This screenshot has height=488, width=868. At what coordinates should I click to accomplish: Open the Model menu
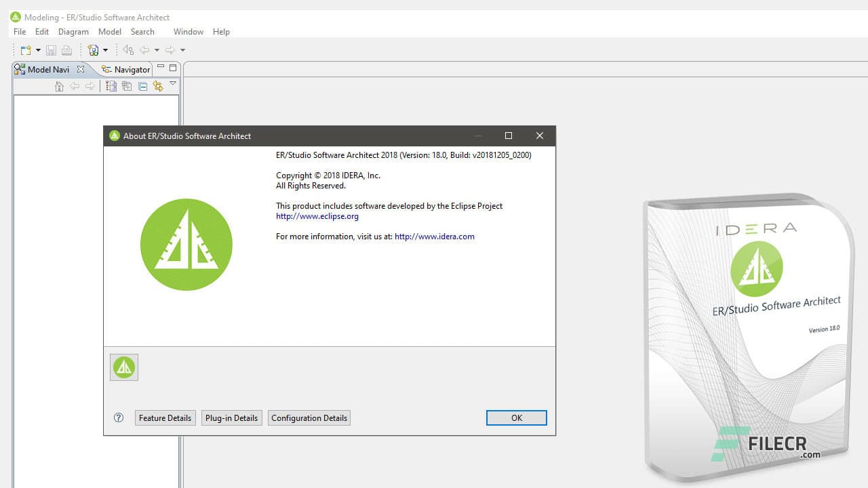(x=109, y=31)
